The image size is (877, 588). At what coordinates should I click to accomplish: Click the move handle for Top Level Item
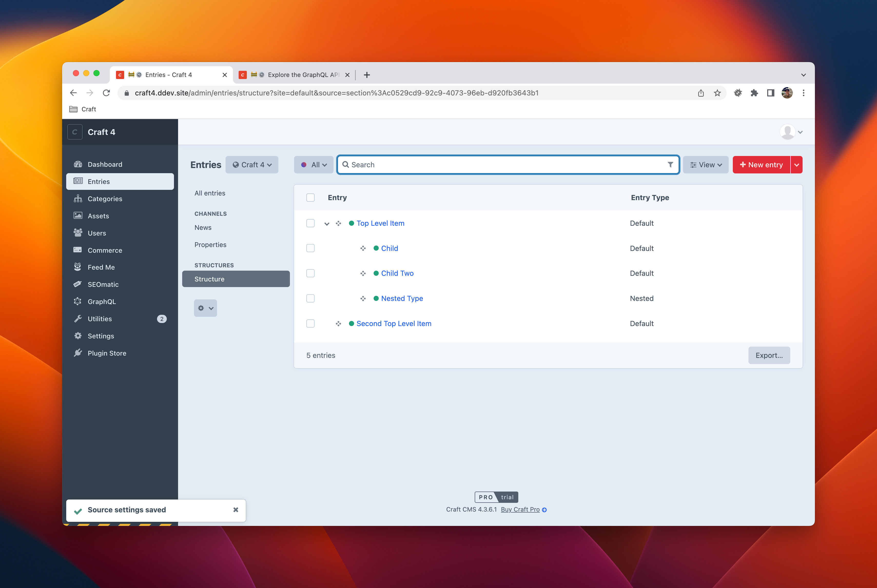(x=339, y=223)
